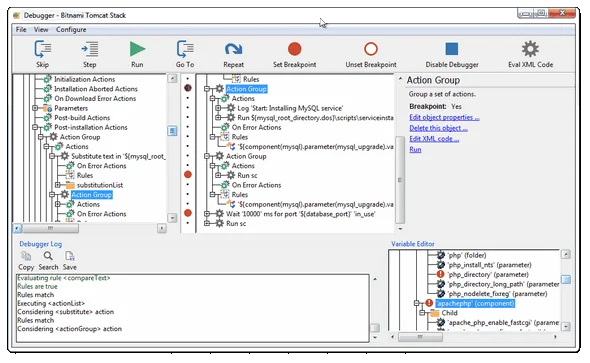
Task: Expand the Wait '10000' ms node
Action: [207, 214]
